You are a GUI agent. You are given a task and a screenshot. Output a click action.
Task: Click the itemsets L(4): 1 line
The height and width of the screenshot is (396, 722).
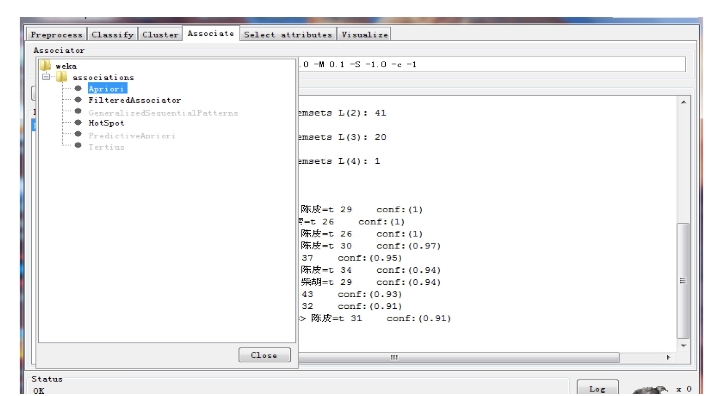point(339,161)
